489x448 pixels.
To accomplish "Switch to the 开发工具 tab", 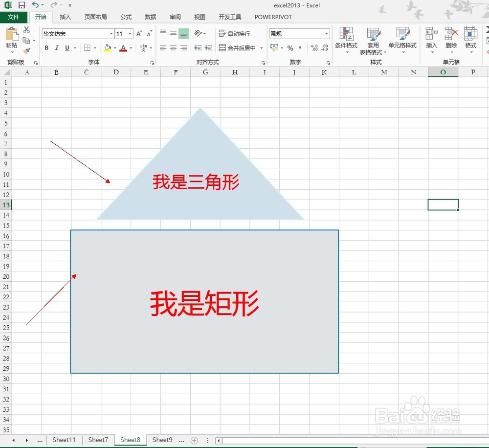I will tap(230, 17).
